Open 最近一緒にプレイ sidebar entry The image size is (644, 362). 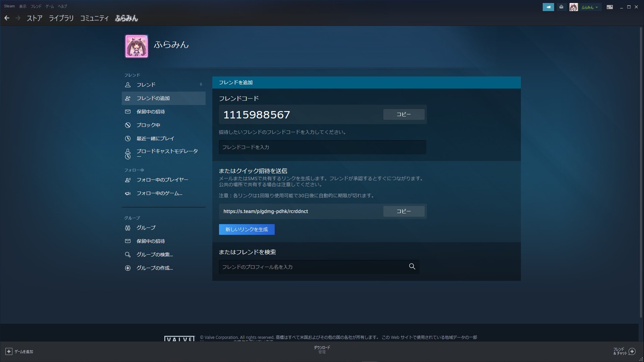tap(164, 139)
